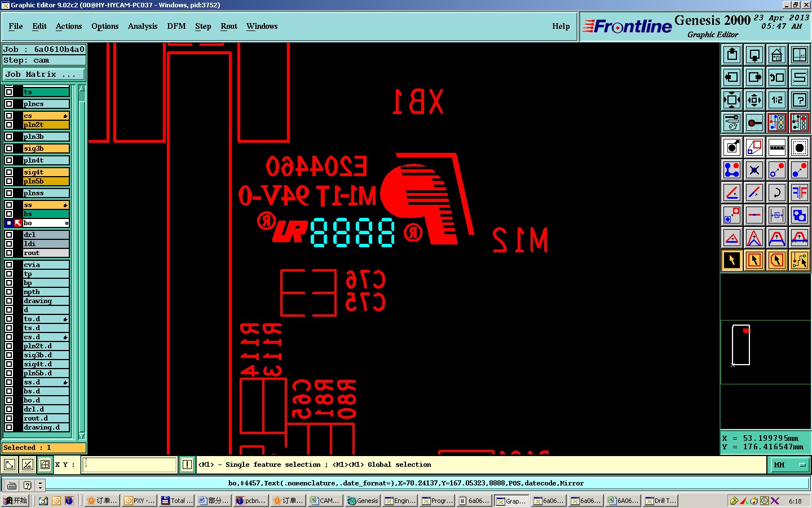Click the dimension measurement brackets icon

coord(777,215)
